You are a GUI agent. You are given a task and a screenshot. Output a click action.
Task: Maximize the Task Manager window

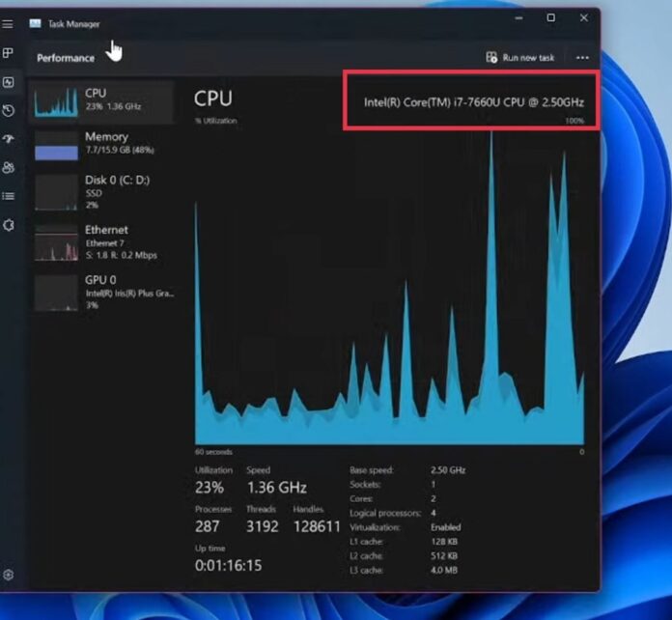tap(550, 17)
